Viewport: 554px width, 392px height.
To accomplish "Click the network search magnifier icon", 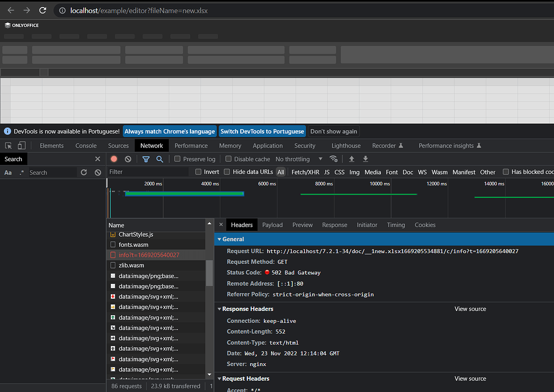I will click(160, 158).
